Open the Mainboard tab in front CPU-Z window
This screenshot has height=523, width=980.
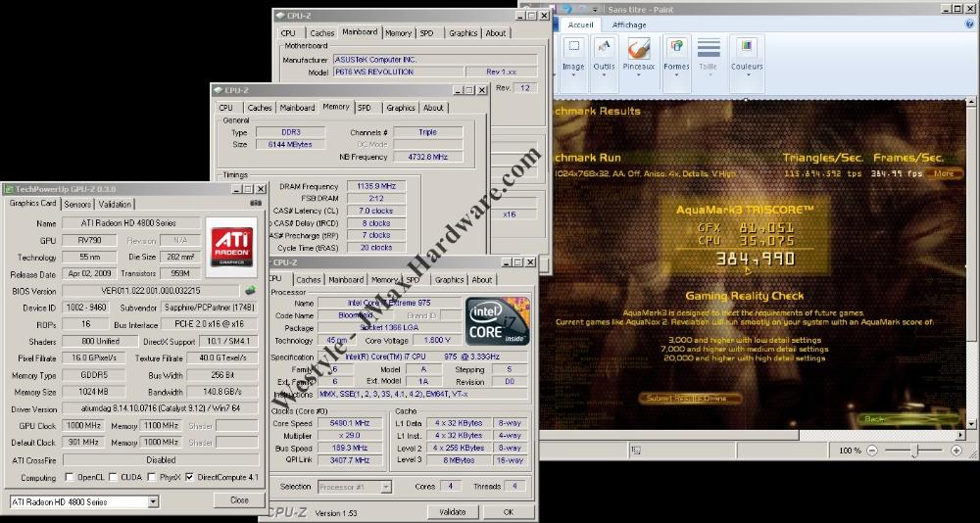(346, 280)
